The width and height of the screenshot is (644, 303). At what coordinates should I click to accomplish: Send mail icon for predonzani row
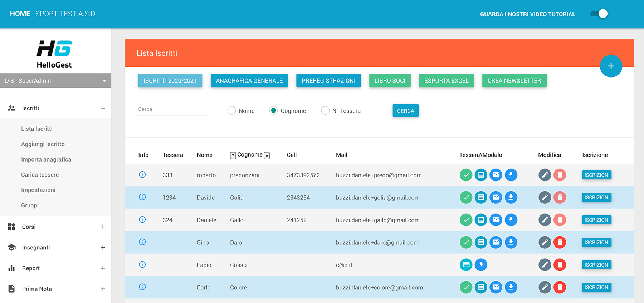tap(496, 175)
